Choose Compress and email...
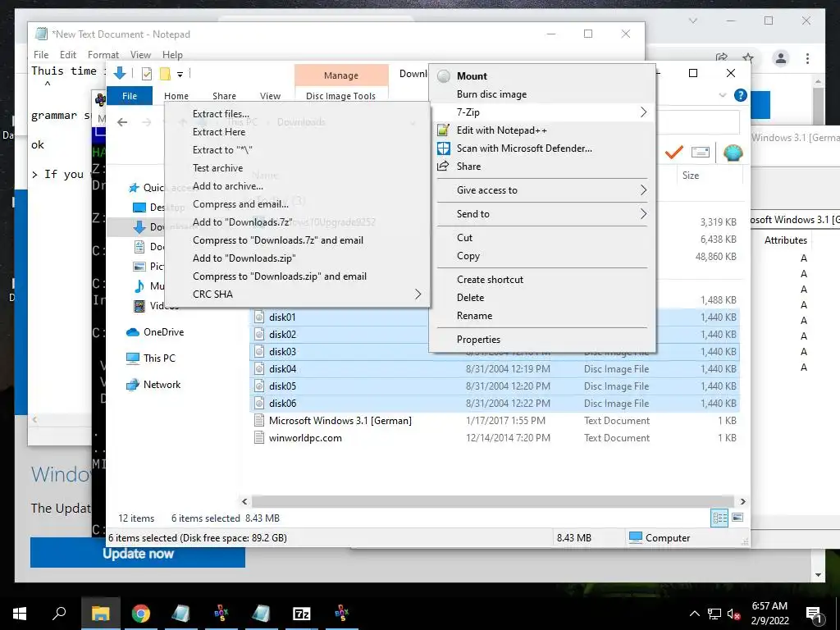The width and height of the screenshot is (840, 630). (x=297, y=204)
